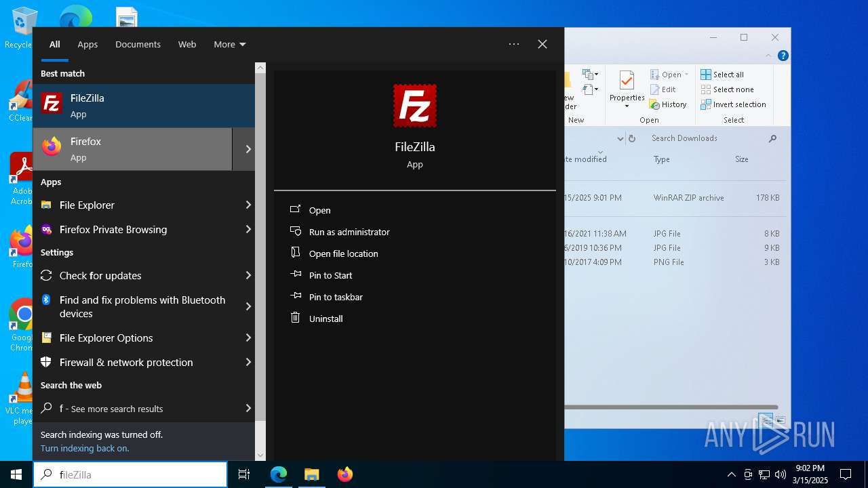Switch to the Apps search tab

pos(87,44)
